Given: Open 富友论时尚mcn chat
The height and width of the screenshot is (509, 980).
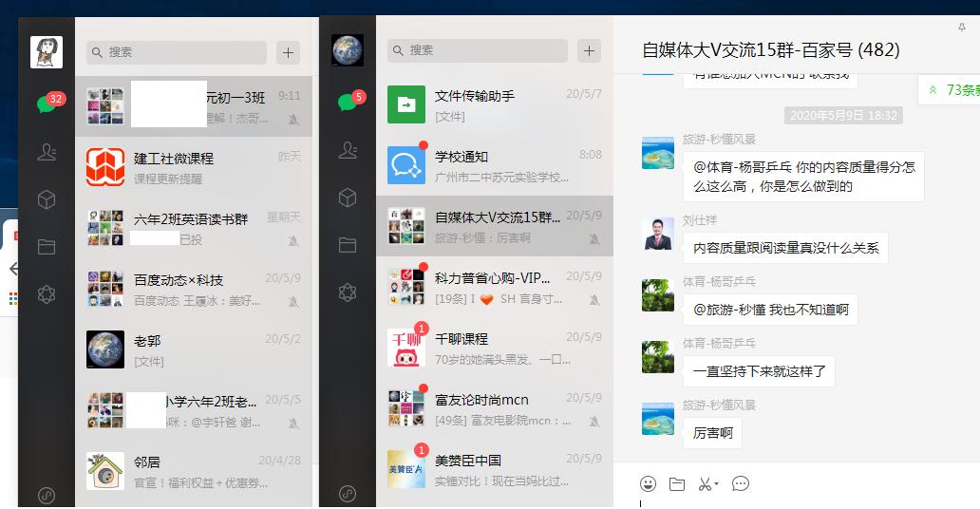Looking at the screenshot, I should click(x=495, y=407).
